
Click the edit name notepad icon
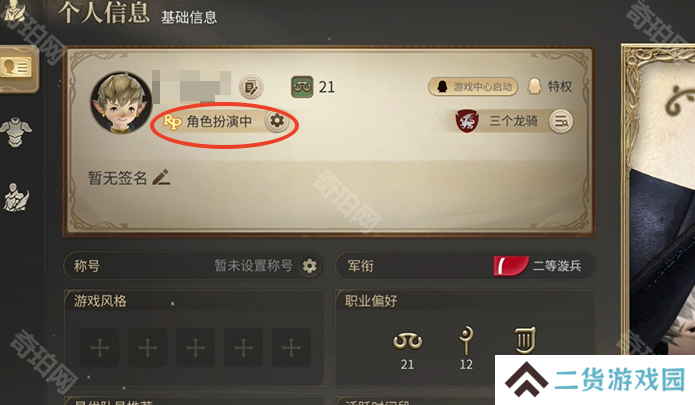click(251, 87)
